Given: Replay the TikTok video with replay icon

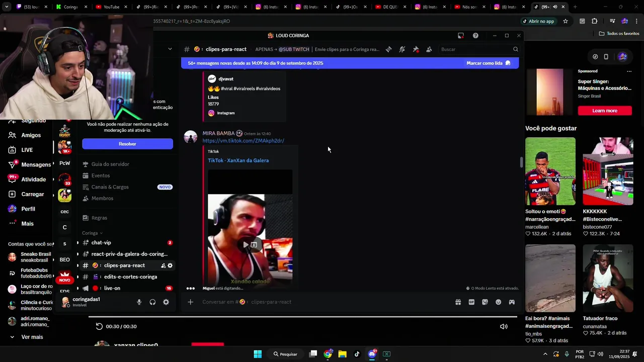Looking at the screenshot, I should [x=99, y=326].
